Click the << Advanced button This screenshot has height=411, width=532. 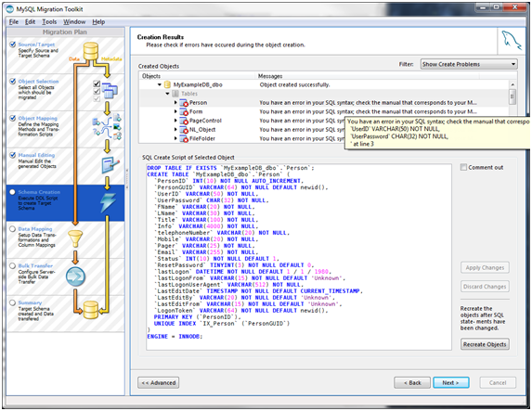pos(159,382)
